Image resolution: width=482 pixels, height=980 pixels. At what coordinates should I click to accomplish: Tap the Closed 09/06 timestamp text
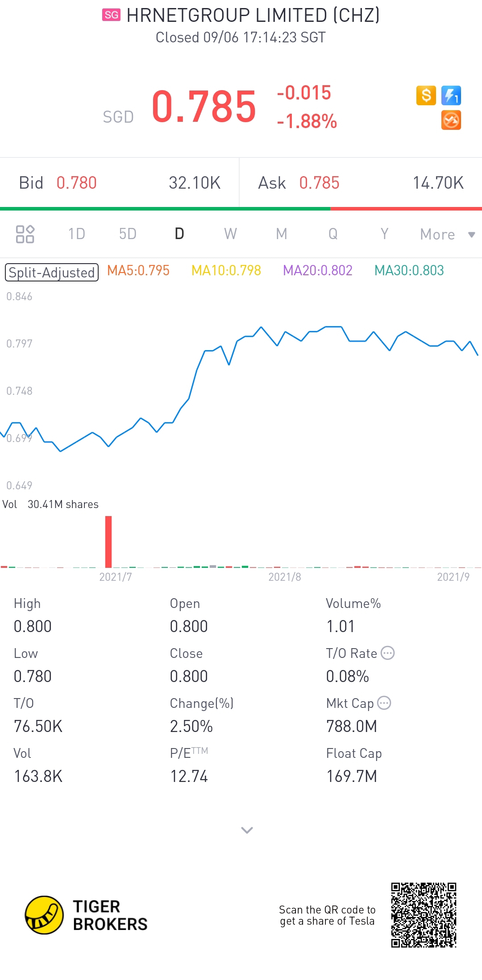point(241,37)
